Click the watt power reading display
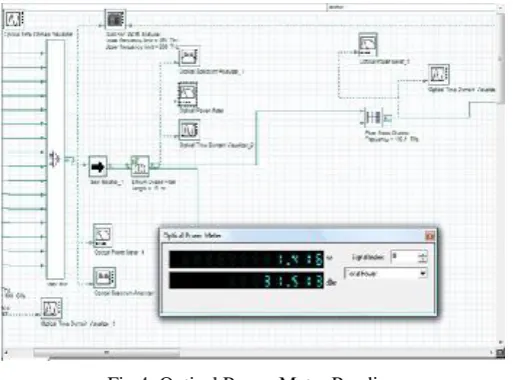The image size is (513, 380). click(x=246, y=259)
